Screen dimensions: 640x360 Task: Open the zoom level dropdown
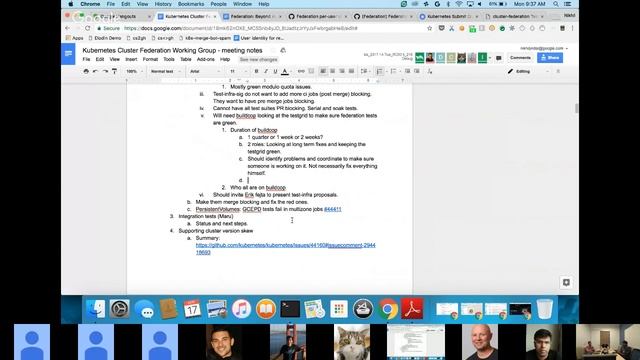134,71
